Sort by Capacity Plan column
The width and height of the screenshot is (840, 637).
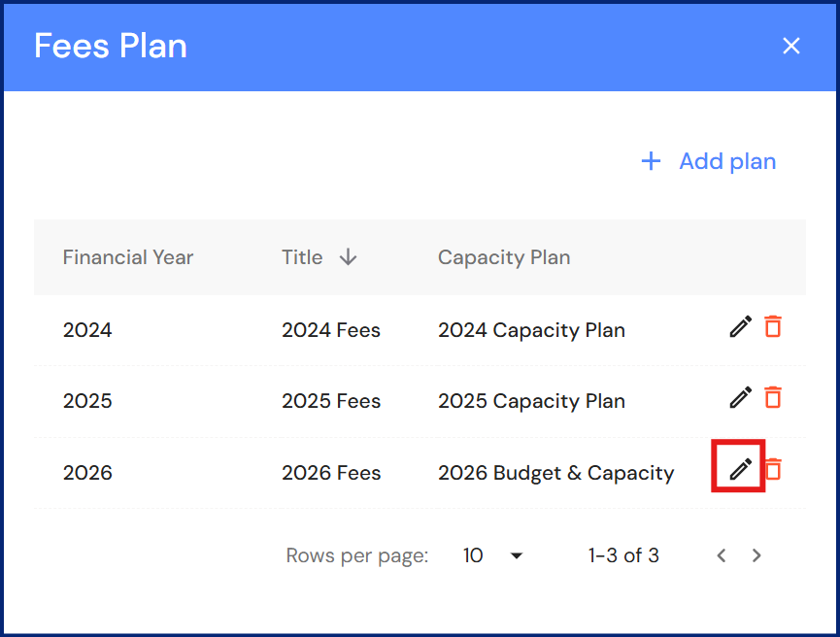pyautogui.click(x=504, y=257)
